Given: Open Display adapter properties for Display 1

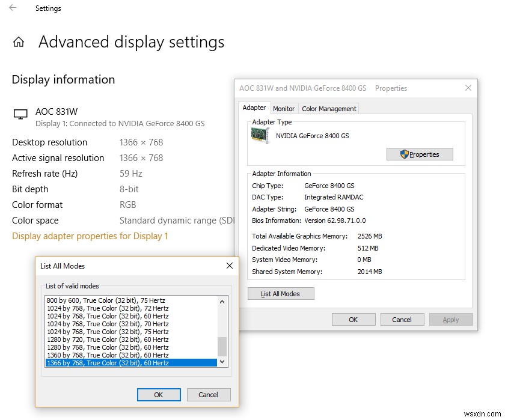Looking at the screenshot, I should 90,236.
